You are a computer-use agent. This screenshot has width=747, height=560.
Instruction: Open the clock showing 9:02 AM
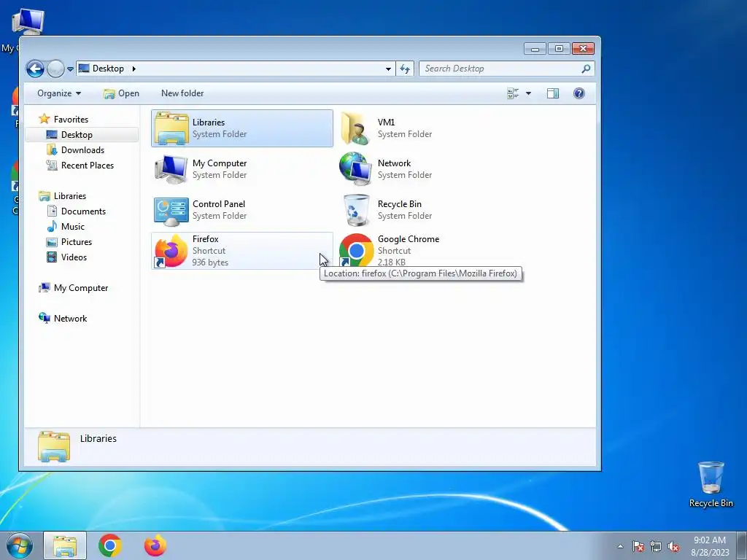[710, 546]
